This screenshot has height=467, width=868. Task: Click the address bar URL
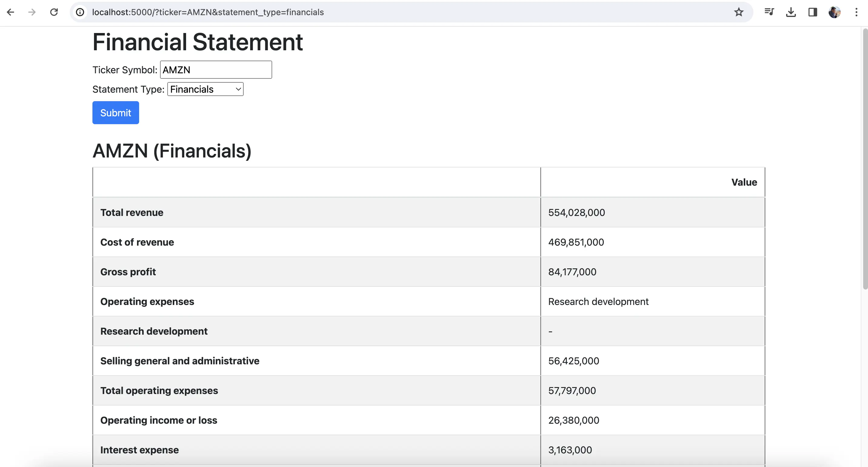coord(208,12)
